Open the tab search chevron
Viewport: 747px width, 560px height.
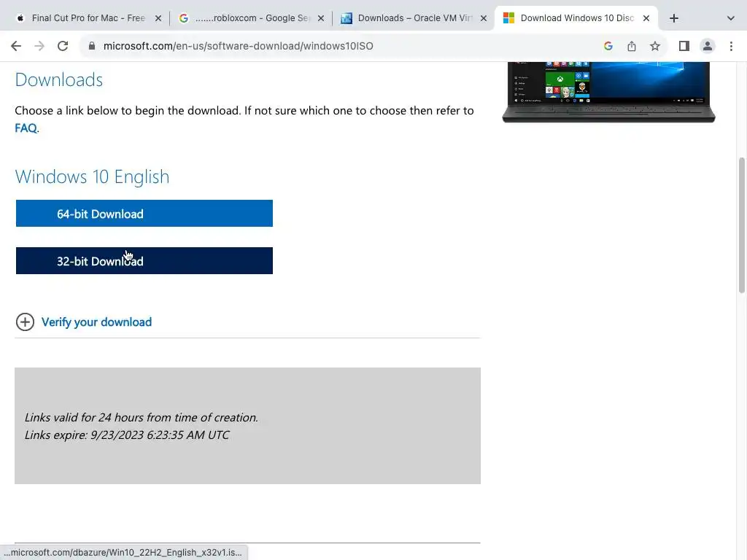(x=731, y=18)
